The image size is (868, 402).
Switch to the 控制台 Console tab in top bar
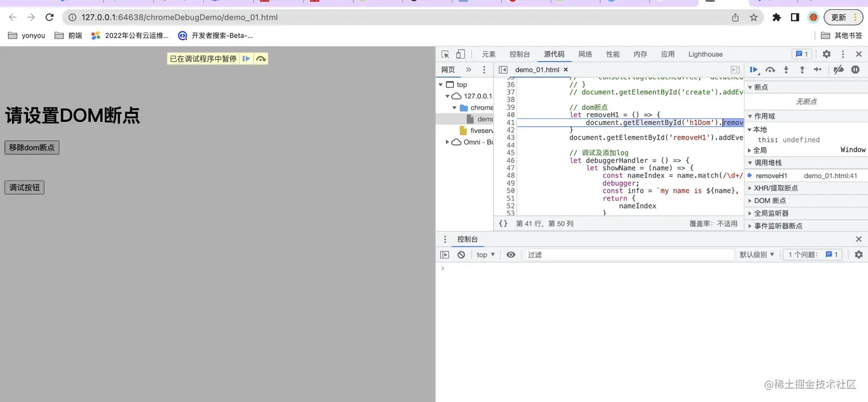(x=520, y=54)
